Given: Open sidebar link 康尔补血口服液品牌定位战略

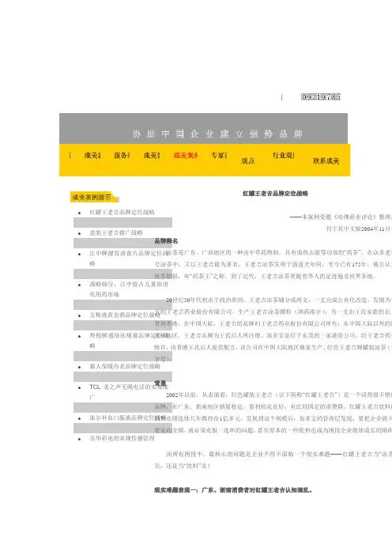Looking at the screenshot, I should pos(127,418).
